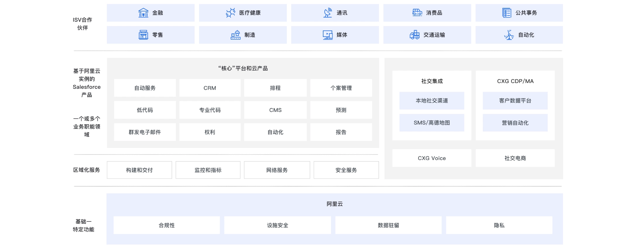Select the CRM product box
This screenshot has width=644, height=249.
click(x=210, y=88)
